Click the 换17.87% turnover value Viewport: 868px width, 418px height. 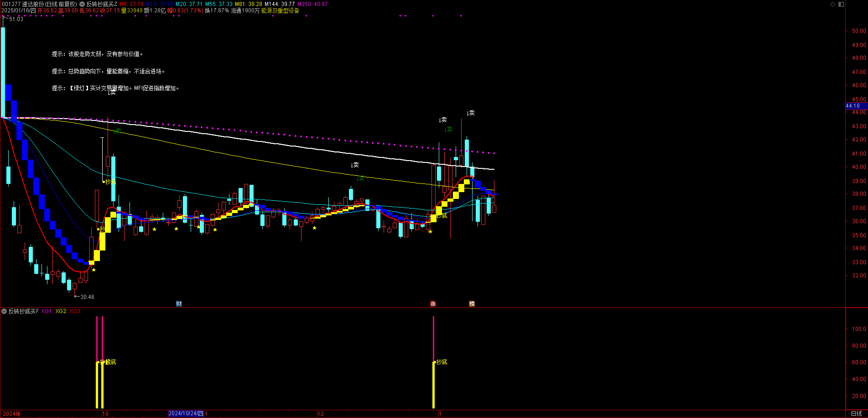click(217, 10)
